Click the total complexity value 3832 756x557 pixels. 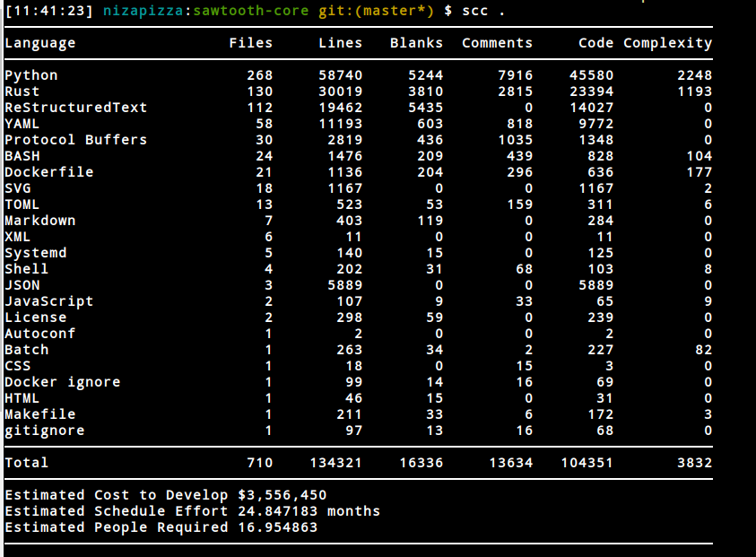tap(695, 463)
